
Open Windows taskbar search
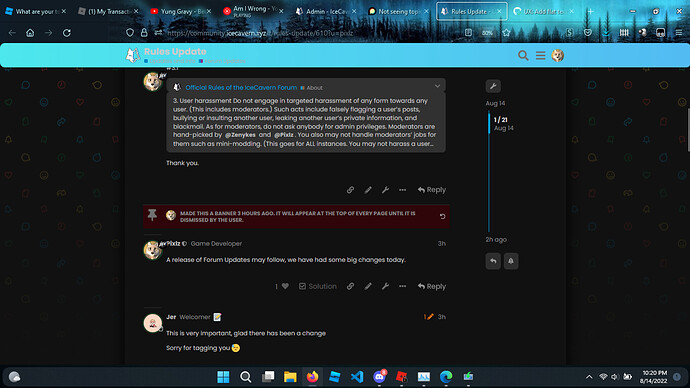(246, 377)
